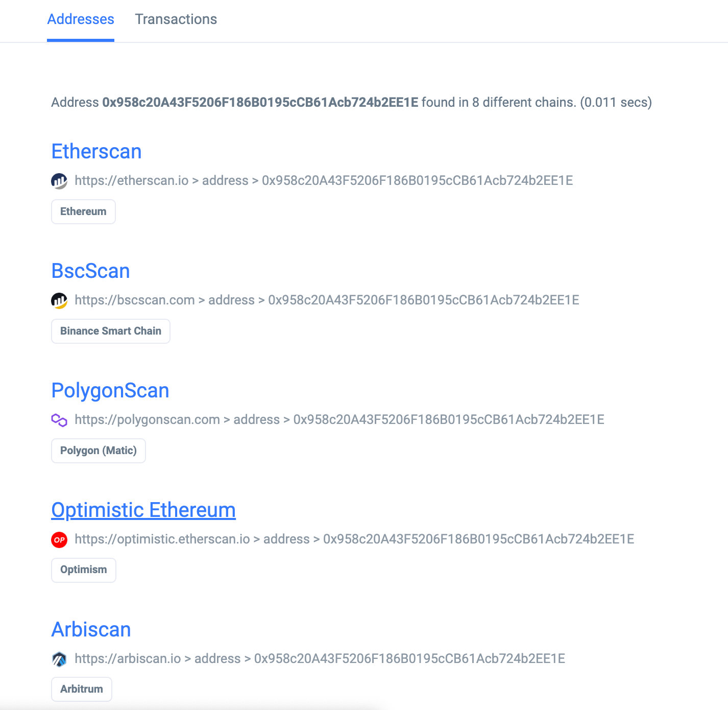728x710 pixels.
Task: Open the BscScan result title
Action: click(x=91, y=271)
